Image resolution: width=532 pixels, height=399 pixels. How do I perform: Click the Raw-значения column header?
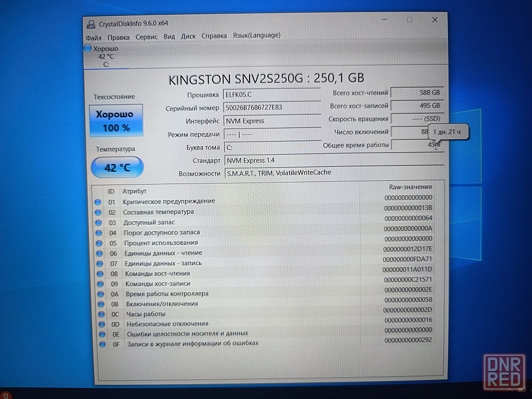(x=410, y=187)
